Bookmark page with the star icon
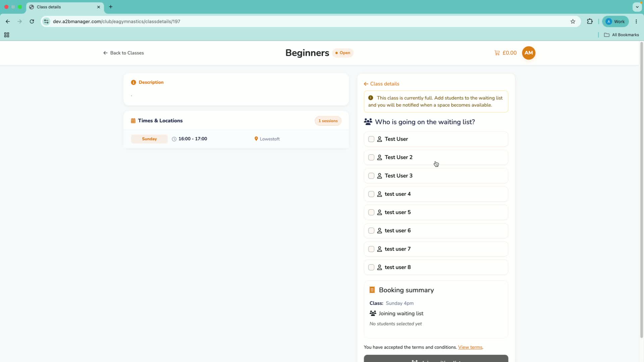 (x=573, y=21)
